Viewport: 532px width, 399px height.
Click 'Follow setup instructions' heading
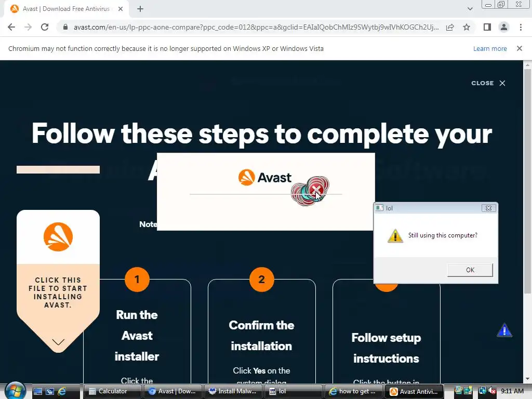(x=386, y=348)
